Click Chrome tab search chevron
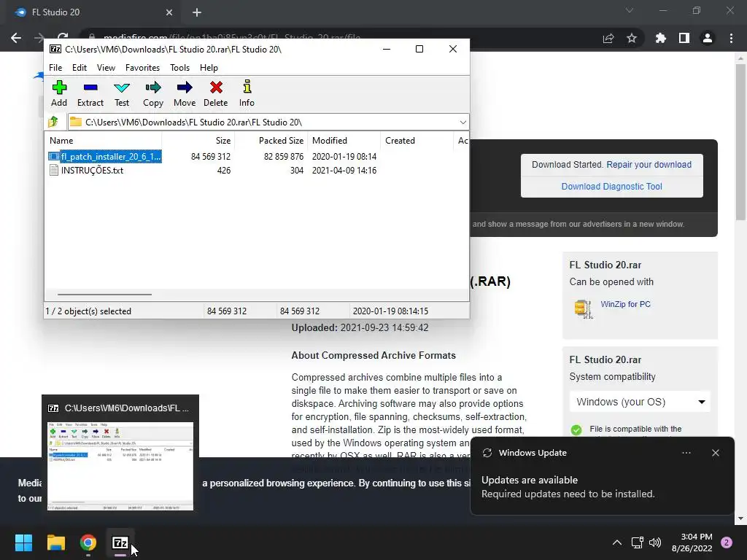Screen dimensions: 747x560 630,10
